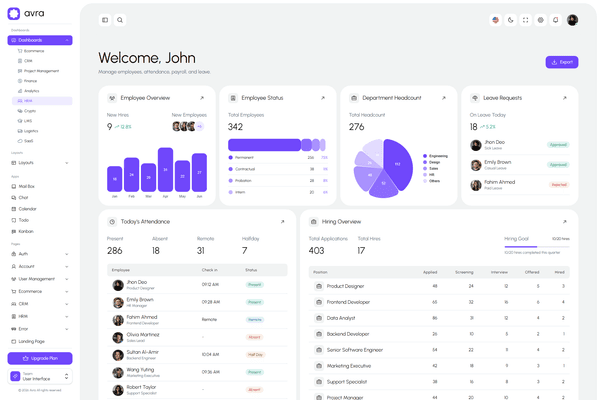
Task: Click the Permanent segment of status bar
Action: click(264, 145)
